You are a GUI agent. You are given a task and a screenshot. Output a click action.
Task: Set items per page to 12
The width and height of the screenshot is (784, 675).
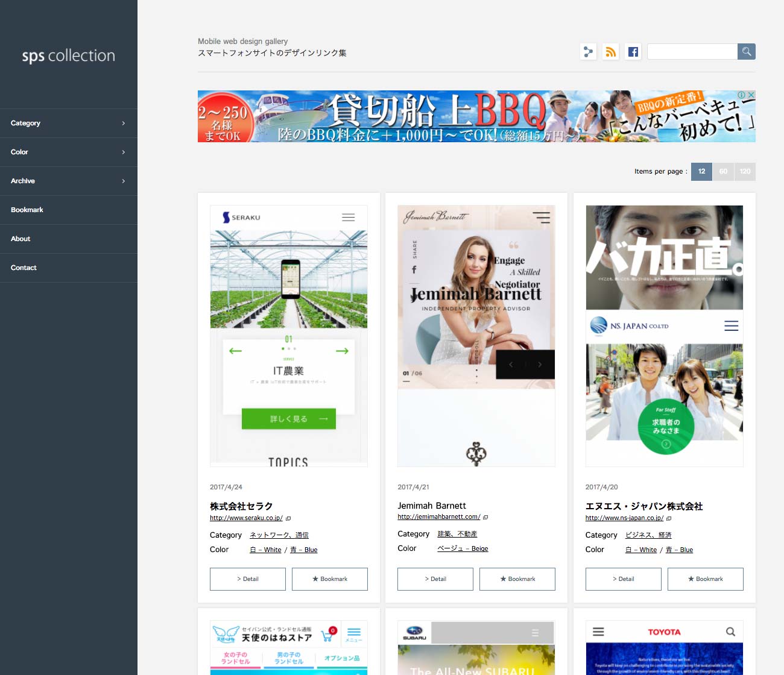(701, 172)
